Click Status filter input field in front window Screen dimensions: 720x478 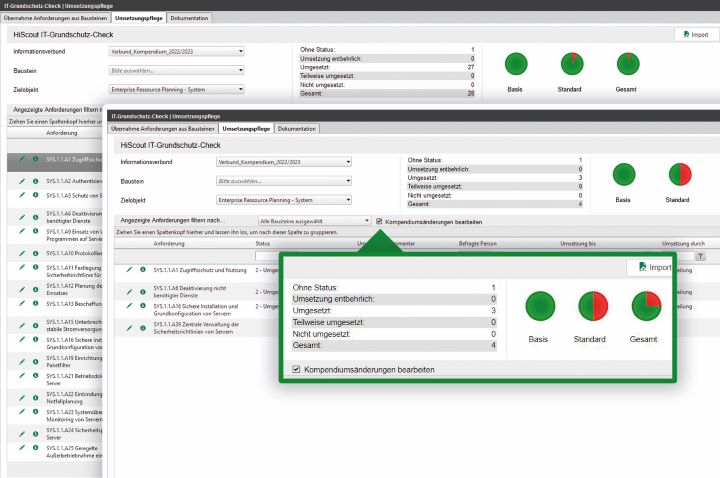[267, 256]
